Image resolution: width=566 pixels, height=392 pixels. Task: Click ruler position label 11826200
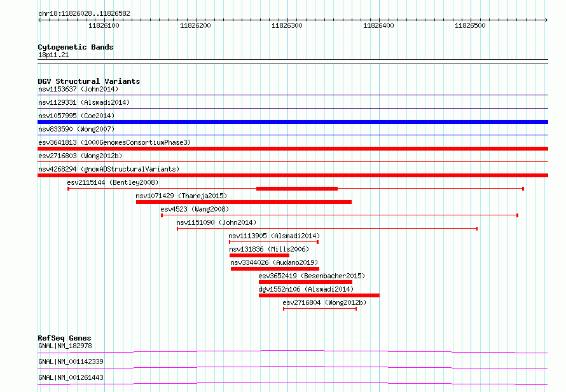tap(195, 25)
